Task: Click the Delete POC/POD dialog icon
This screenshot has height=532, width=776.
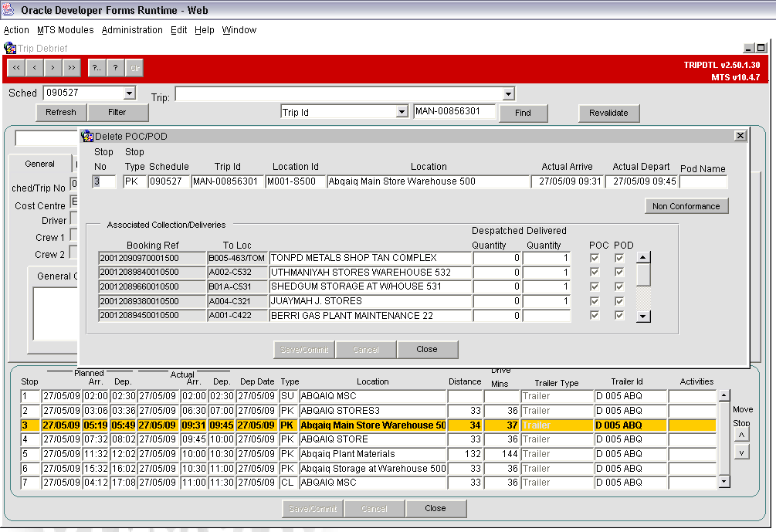Action: (87, 136)
